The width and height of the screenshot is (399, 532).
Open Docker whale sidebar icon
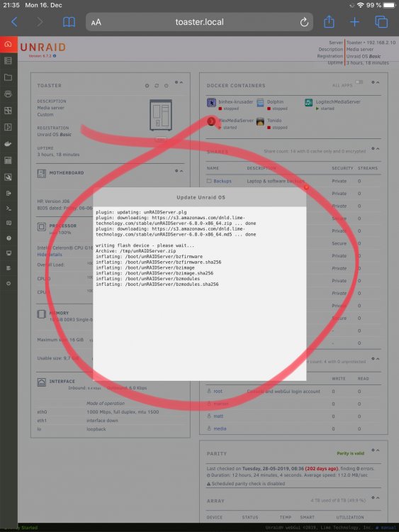[8, 144]
